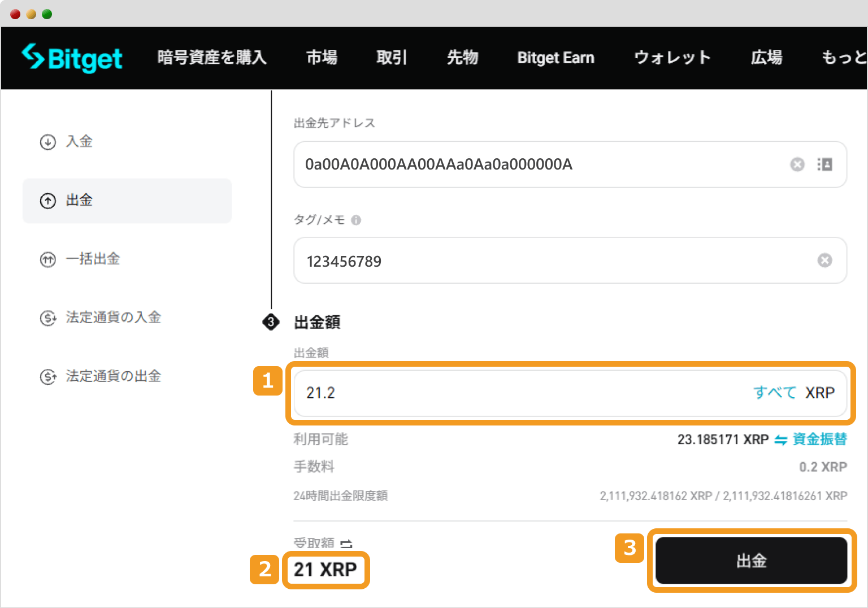Clear the withdrawal address with the X icon
The height and width of the screenshot is (608, 868).
(797, 164)
